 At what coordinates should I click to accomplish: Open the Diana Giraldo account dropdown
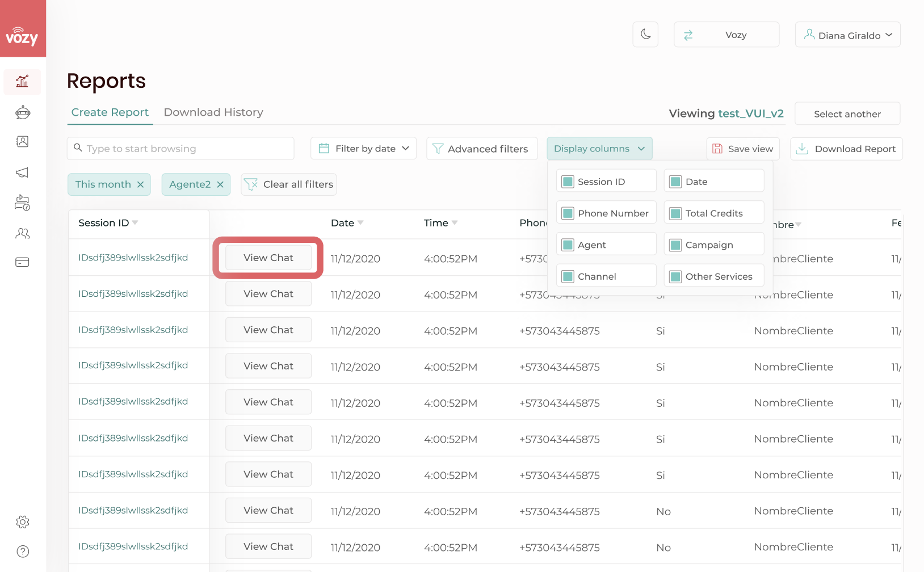[x=847, y=35]
